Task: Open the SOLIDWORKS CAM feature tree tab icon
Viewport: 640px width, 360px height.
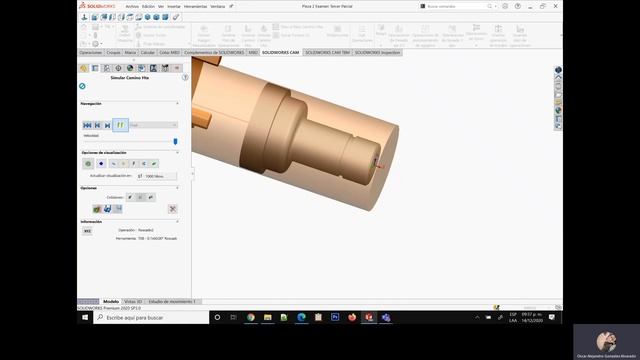Action: tap(142, 68)
